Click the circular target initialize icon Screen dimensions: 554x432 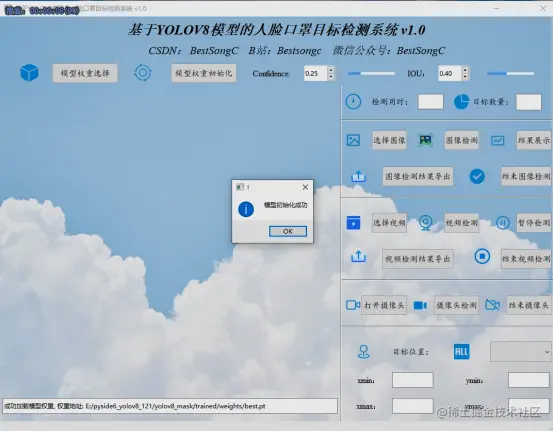143,73
